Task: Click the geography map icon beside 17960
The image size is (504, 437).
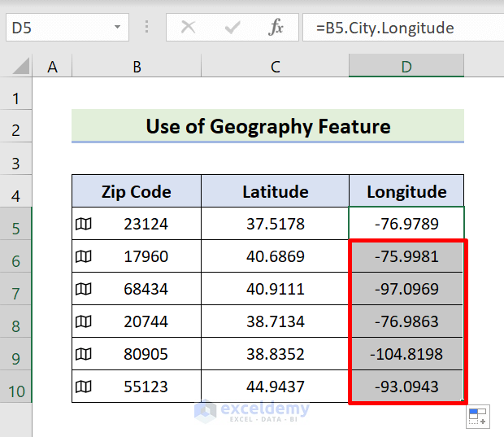Action: click(x=83, y=256)
